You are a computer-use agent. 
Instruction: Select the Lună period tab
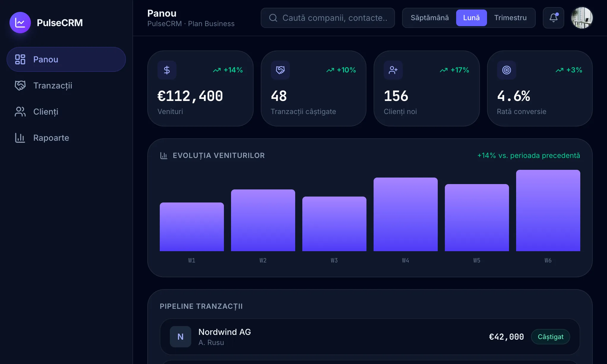pos(472,18)
